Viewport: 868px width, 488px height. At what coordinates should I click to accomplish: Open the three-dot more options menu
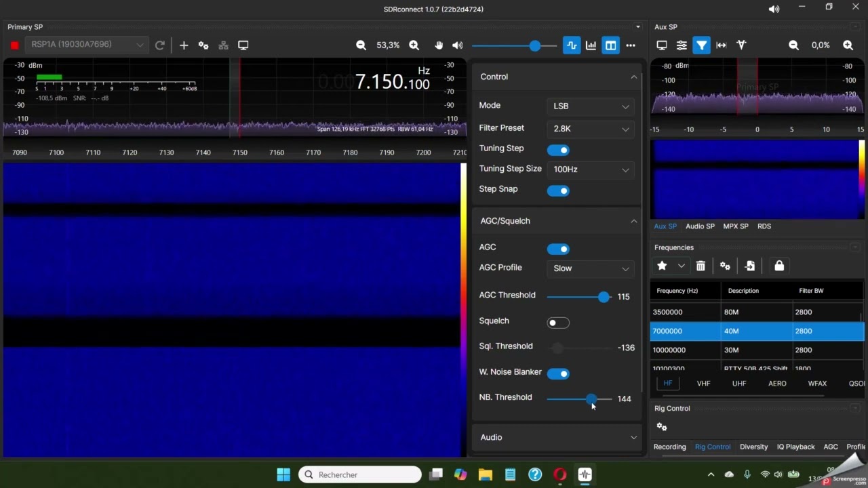click(631, 45)
